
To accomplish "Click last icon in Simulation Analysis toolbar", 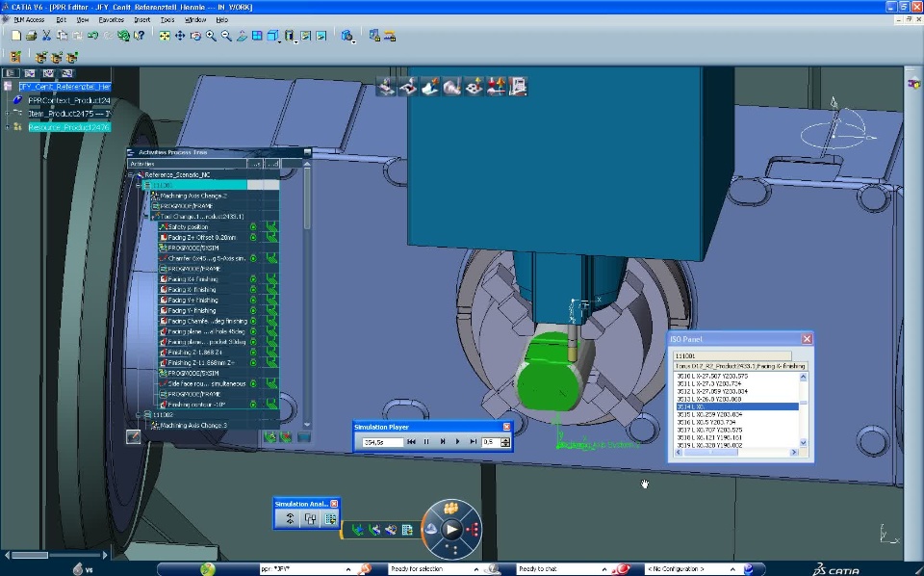I will [x=330, y=519].
